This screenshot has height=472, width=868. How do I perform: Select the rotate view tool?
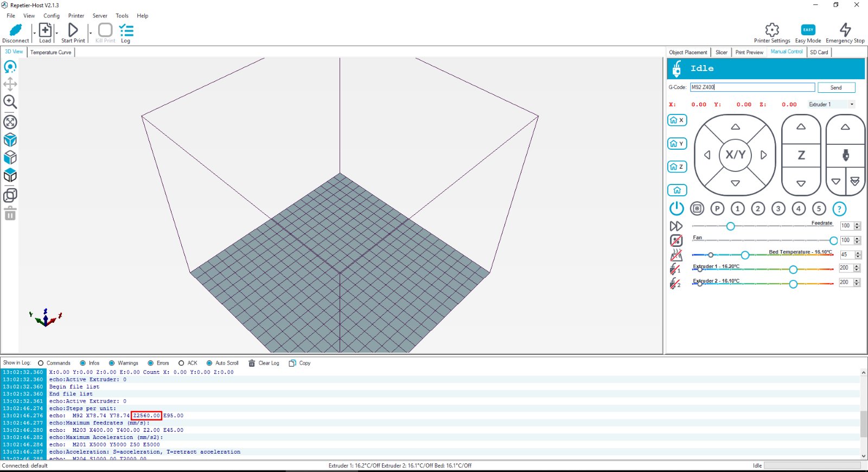click(x=10, y=67)
